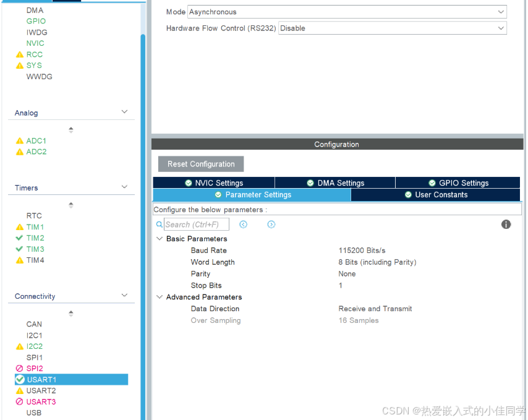The height and width of the screenshot is (420, 528).
Task: Click ADC2 warning icon
Action: (20, 152)
